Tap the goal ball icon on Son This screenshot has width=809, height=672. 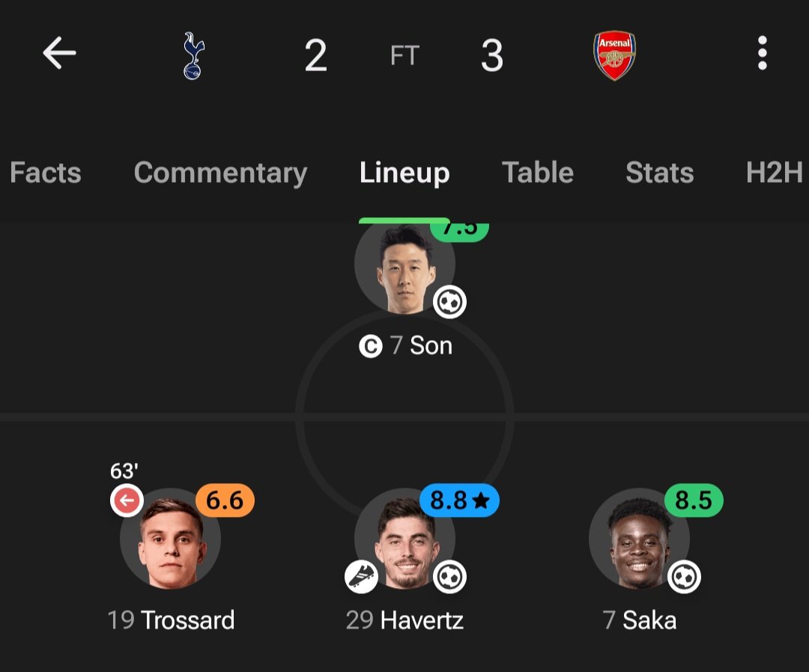[449, 302]
